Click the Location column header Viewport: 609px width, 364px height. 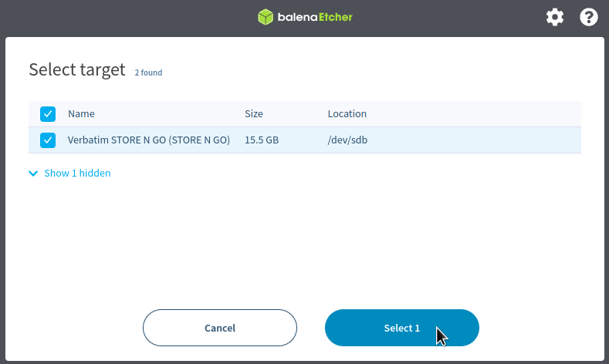click(347, 114)
